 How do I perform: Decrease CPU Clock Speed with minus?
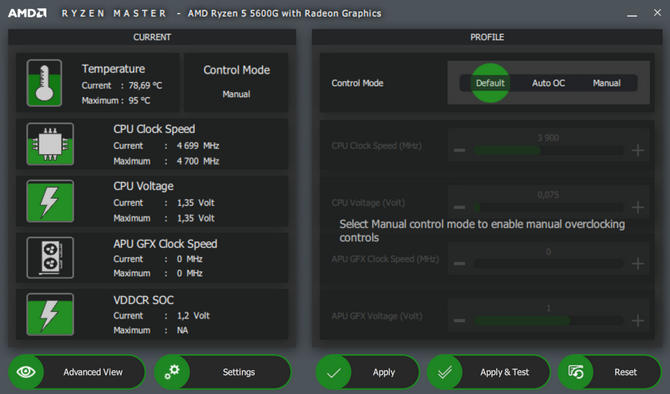coord(459,150)
